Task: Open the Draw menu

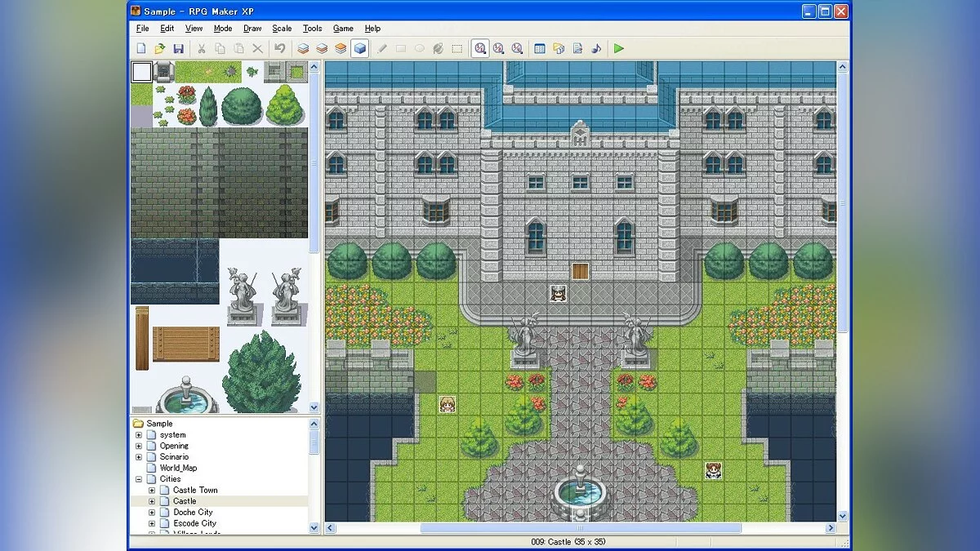Action: pyautogui.click(x=252, y=29)
